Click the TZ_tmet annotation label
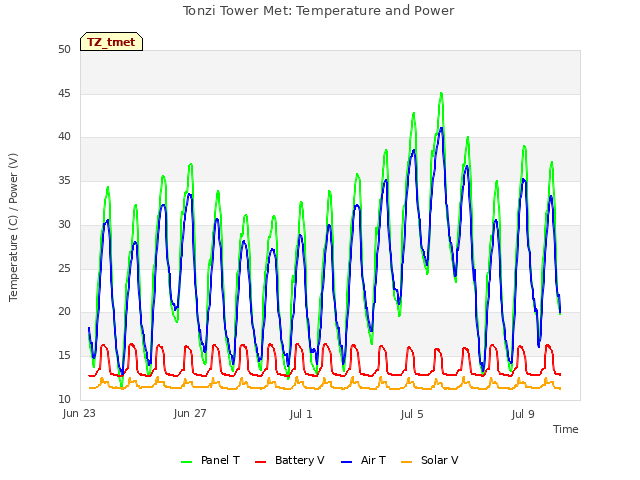640x480 pixels. click(111, 42)
